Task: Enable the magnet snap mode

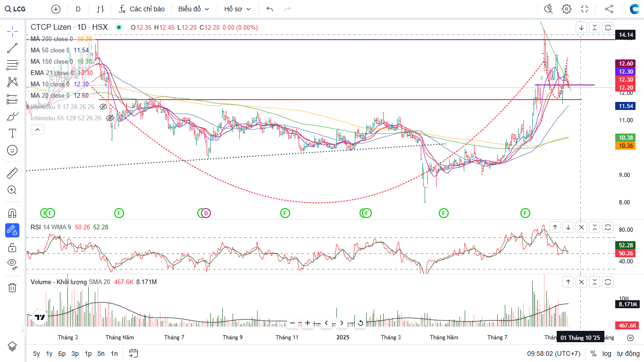Action: (12, 213)
